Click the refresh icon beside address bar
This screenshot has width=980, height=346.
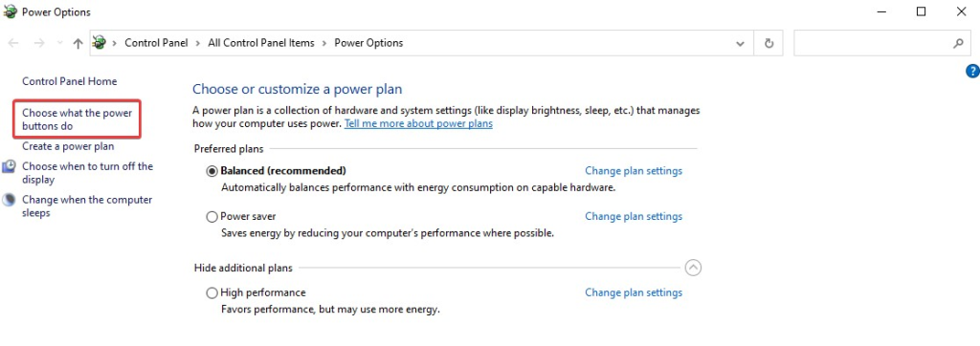(x=768, y=43)
